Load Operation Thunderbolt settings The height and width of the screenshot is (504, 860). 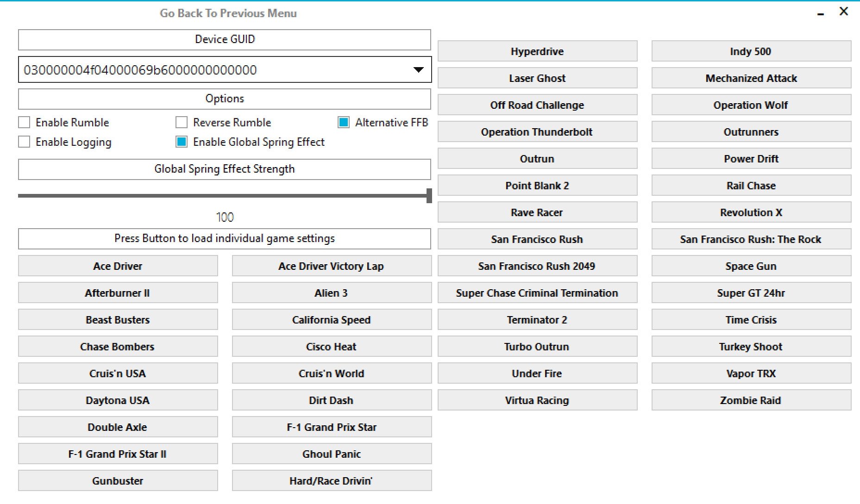[x=537, y=132]
